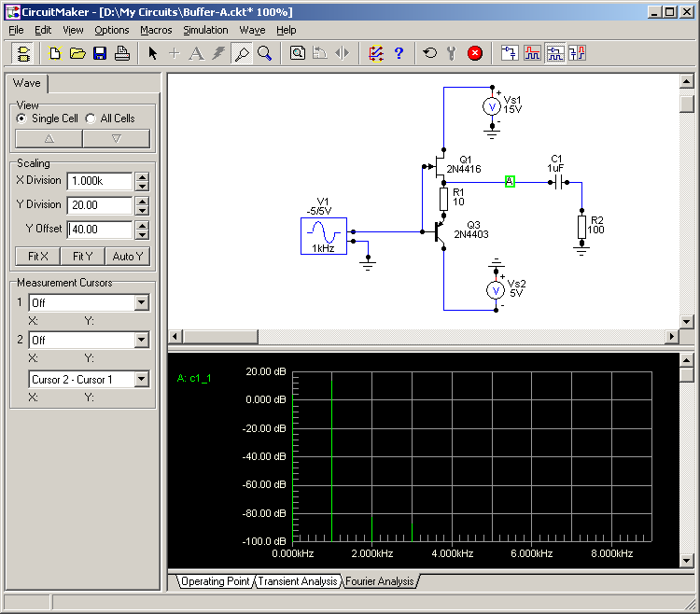Click the schematic scroll right arrow
The height and width of the screenshot is (614, 700).
point(671,337)
